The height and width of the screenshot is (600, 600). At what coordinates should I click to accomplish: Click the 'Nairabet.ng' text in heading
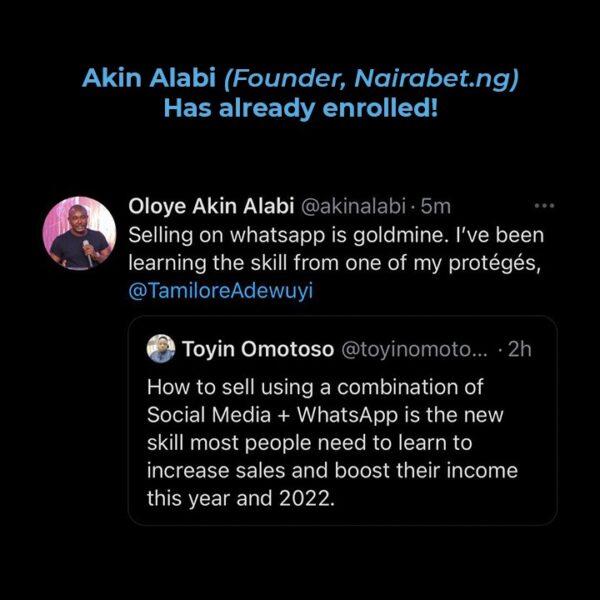pyautogui.click(x=432, y=79)
